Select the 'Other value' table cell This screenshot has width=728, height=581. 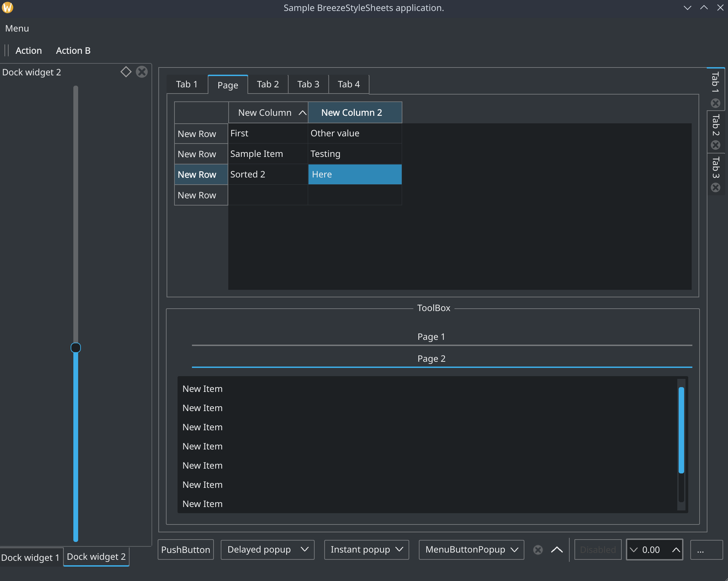pos(355,133)
